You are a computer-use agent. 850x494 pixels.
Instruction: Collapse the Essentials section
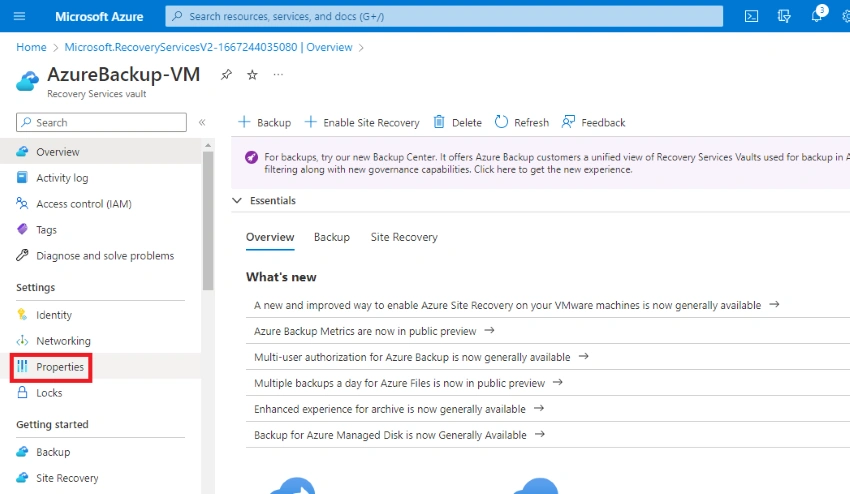coord(237,200)
